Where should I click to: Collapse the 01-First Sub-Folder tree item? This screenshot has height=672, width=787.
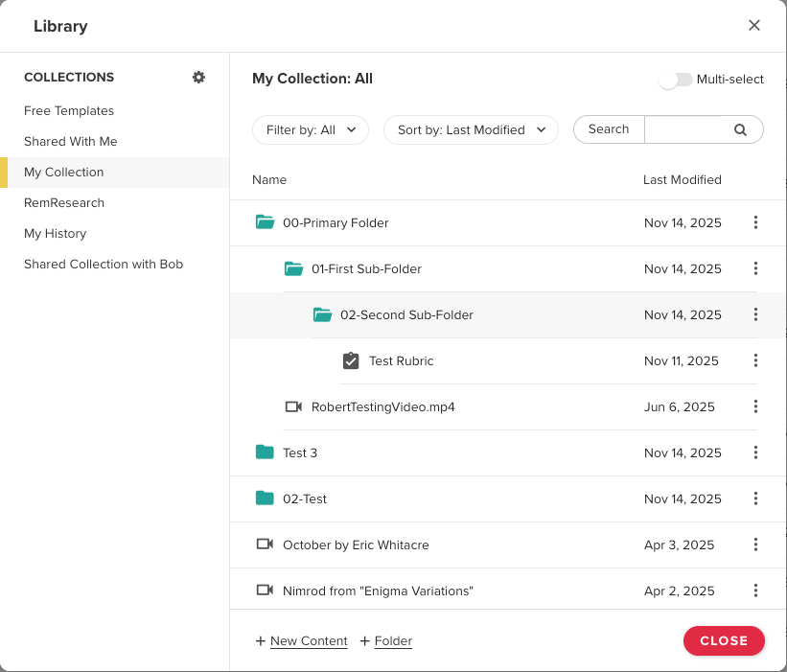click(293, 268)
